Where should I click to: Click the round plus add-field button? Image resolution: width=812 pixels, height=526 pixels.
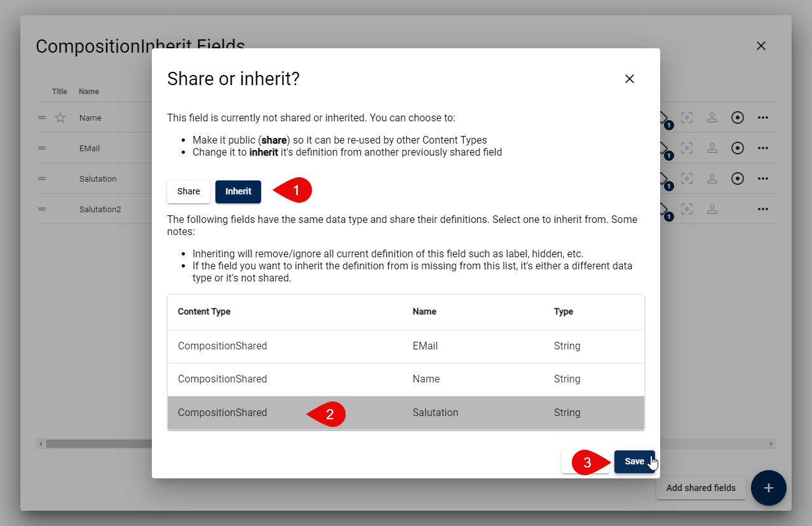(x=768, y=488)
